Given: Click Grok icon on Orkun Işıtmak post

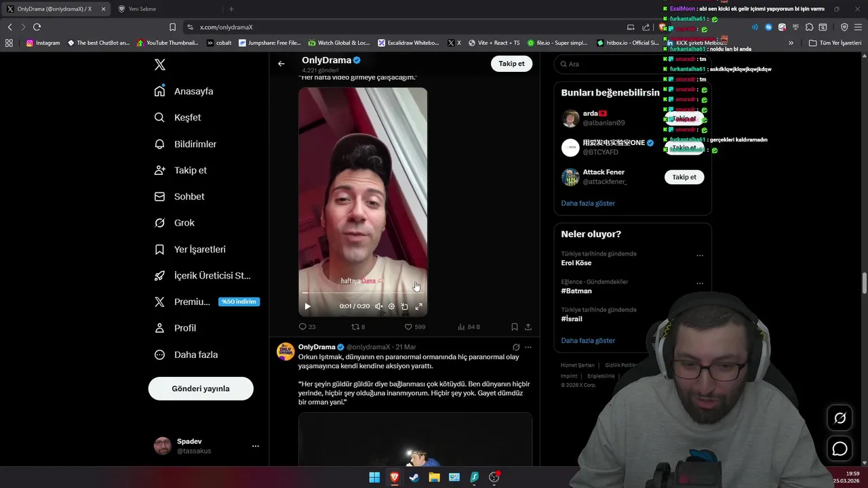Looking at the screenshot, I should pos(516,347).
